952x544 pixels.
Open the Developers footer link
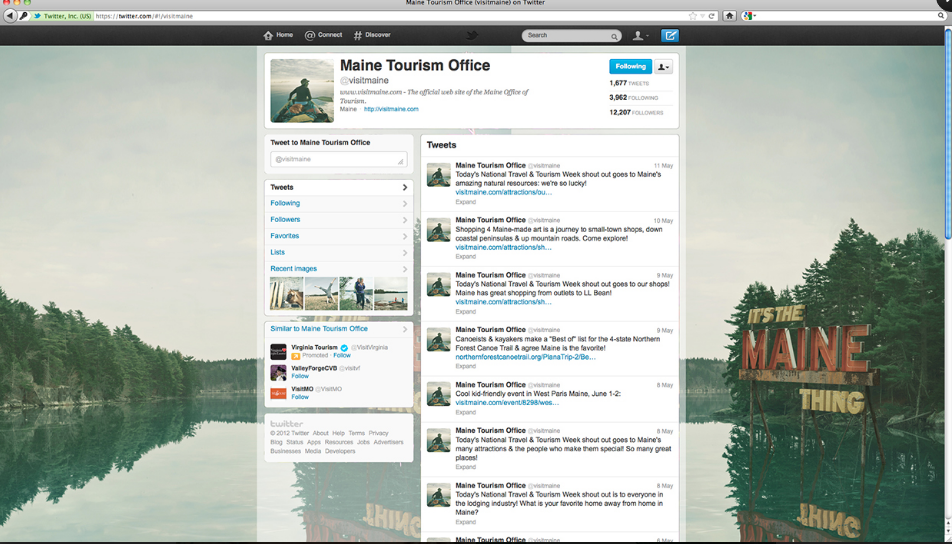(x=340, y=451)
